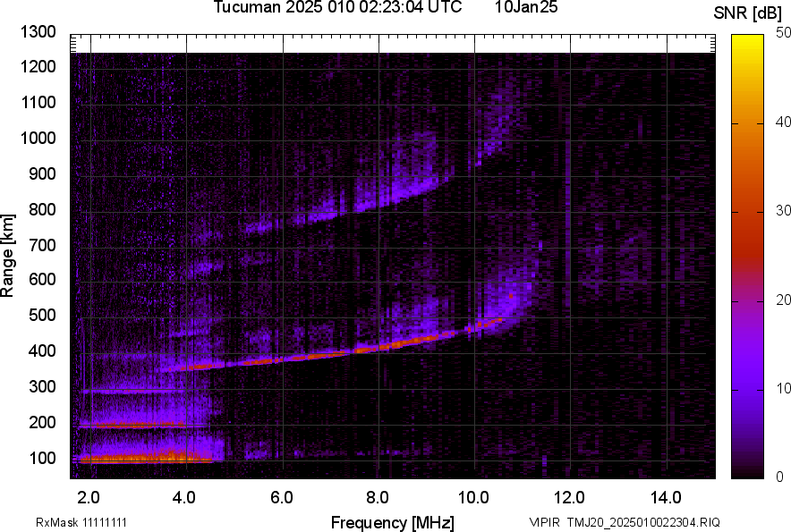Viewport: 791px width, 532px height.
Task: Click the colorbar tick value '30'
Action: 784,211
